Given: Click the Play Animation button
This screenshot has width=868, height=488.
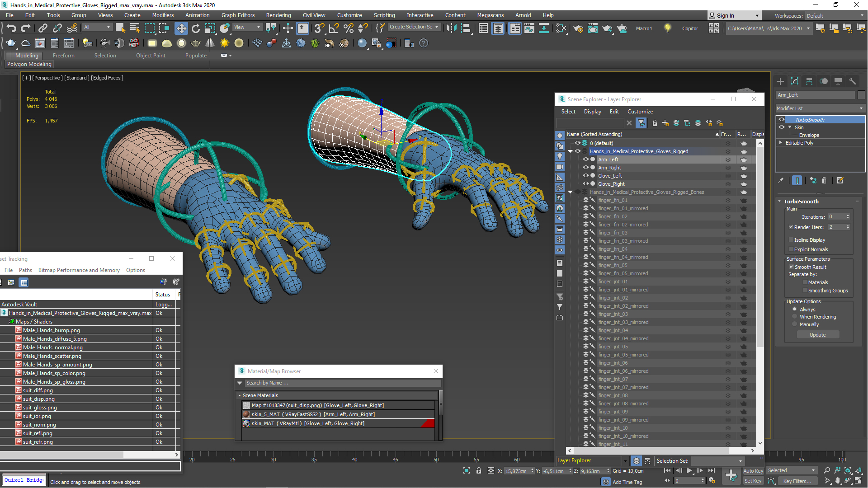Looking at the screenshot, I should [x=689, y=470].
